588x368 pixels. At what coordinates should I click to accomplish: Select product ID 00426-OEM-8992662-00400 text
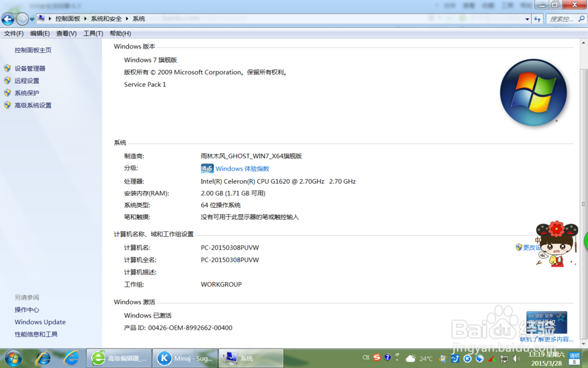click(190, 328)
